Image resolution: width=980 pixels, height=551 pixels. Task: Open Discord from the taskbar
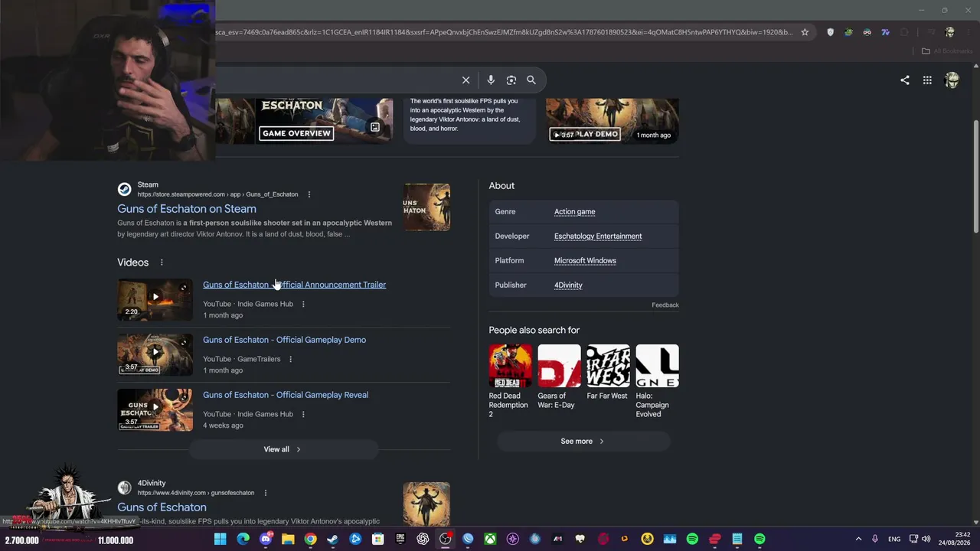(266, 540)
